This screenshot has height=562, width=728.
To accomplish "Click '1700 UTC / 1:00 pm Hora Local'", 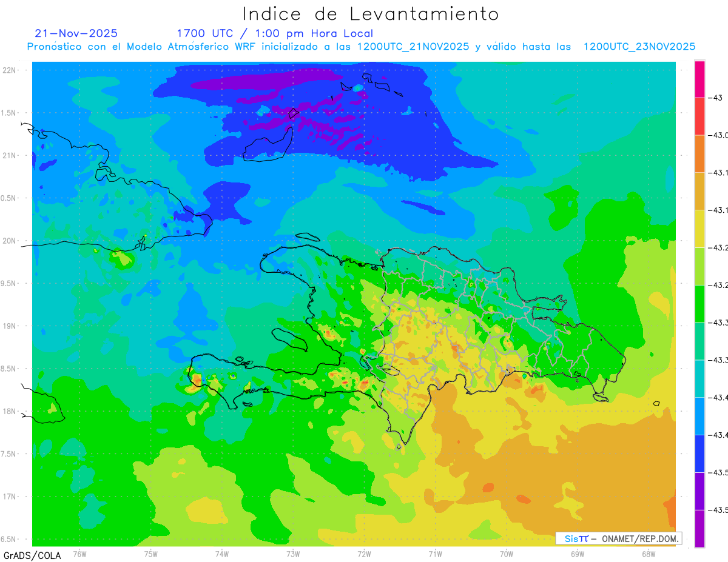I will 275,33.
